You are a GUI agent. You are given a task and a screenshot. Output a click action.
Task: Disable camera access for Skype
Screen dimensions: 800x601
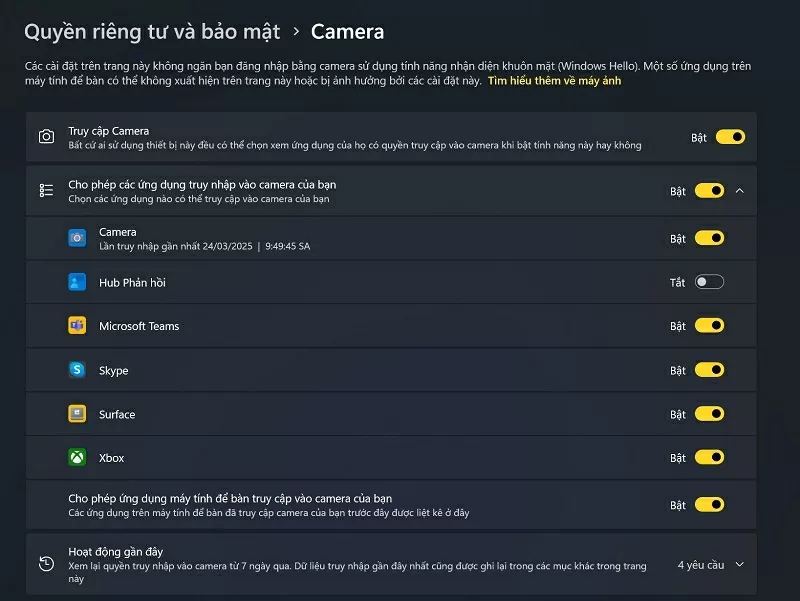pyautogui.click(x=710, y=370)
